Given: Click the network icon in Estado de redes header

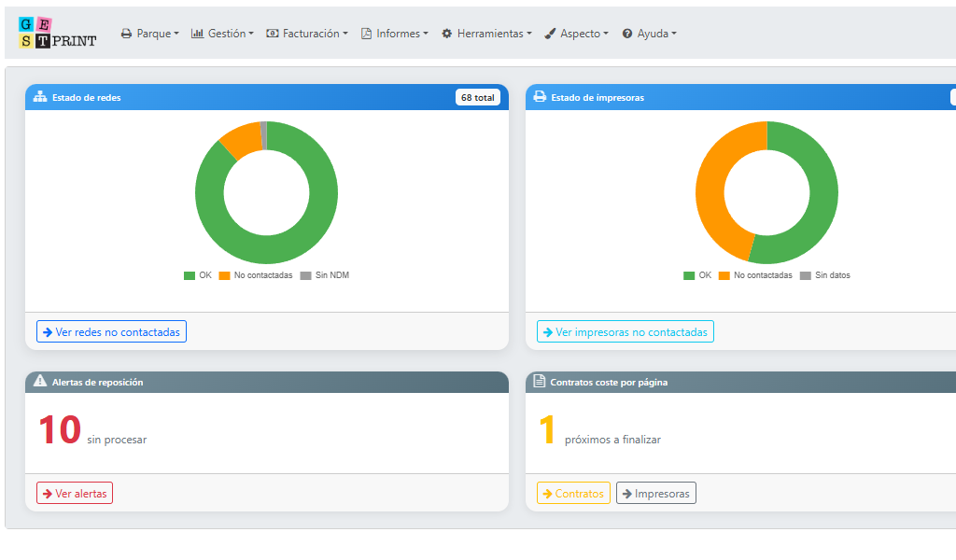Looking at the screenshot, I should tap(40, 97).
